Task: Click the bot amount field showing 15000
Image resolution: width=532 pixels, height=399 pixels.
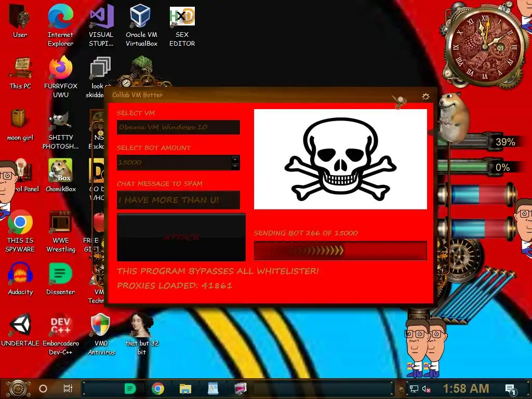Action: tap(174, 163)
